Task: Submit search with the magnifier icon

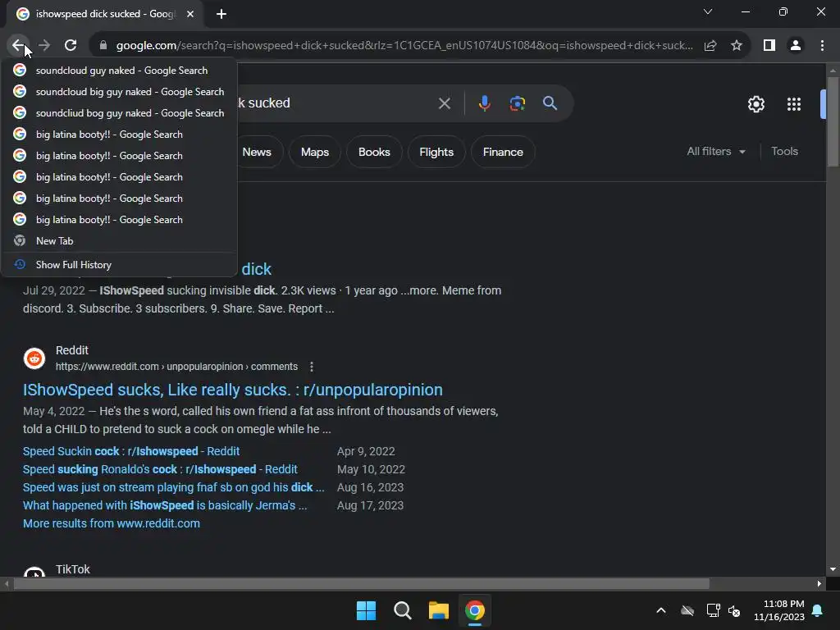Action: click(550, 103)
